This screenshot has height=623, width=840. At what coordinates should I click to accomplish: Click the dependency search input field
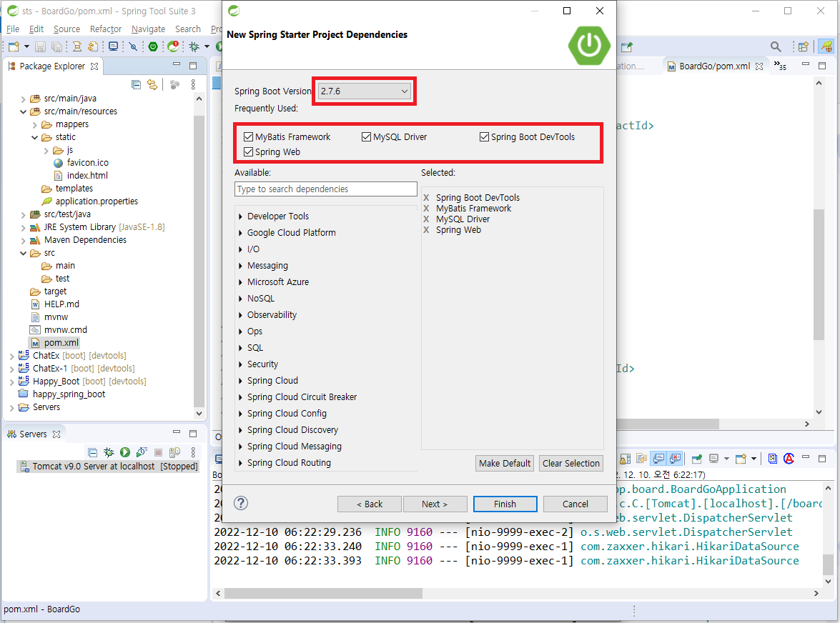[326, 189]
